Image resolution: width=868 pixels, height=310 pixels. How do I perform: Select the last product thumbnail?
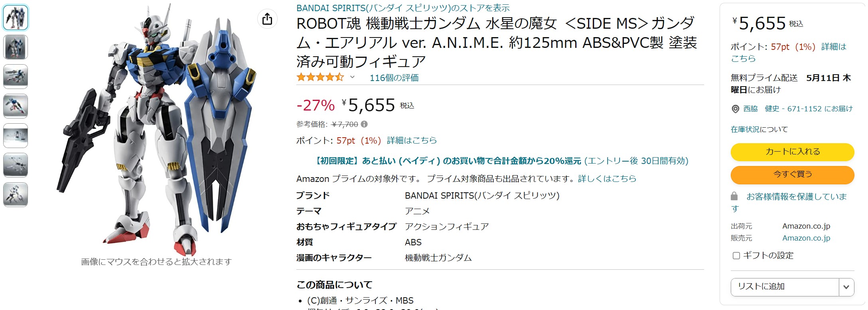[x=16, y=195]
